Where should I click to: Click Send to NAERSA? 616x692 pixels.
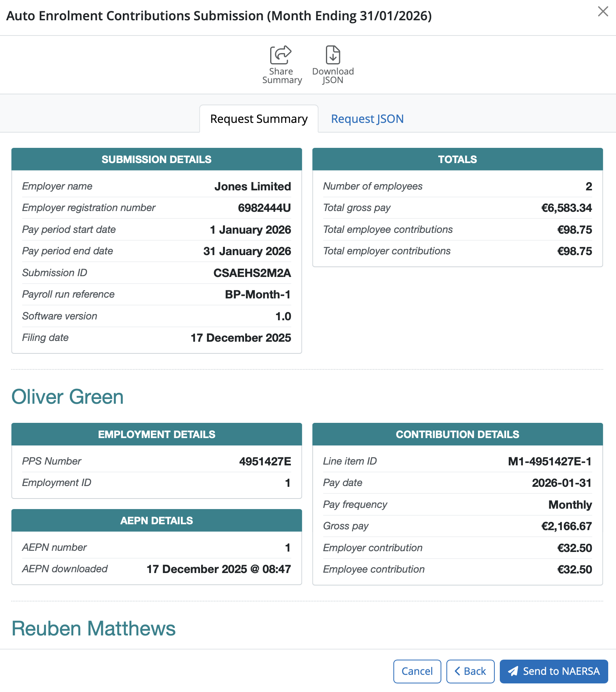[x=554, y=671]
